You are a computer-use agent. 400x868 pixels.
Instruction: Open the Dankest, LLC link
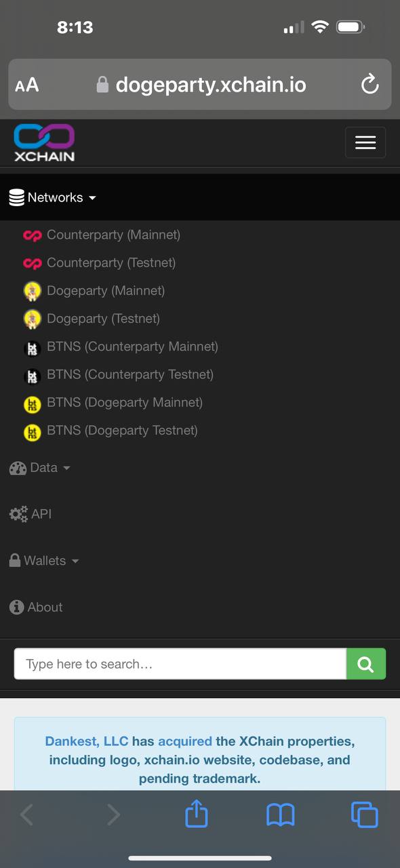(x=87, y=741)
